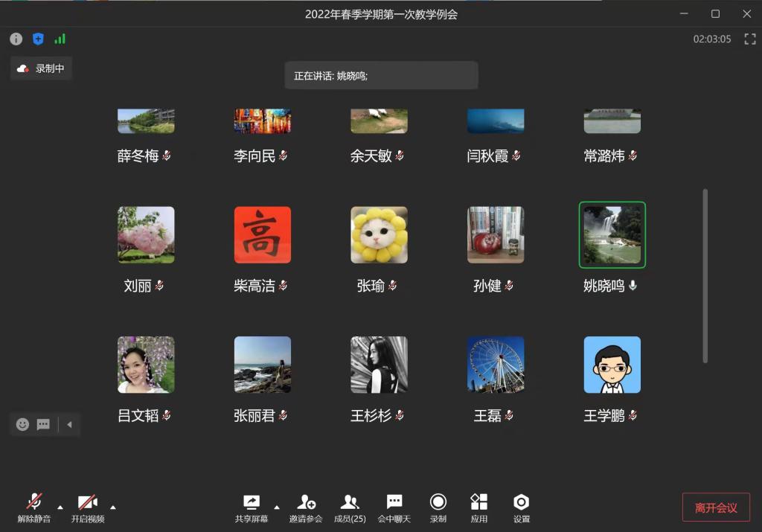Toggle 录制 recording in bottom toolbar

[438, 507]
